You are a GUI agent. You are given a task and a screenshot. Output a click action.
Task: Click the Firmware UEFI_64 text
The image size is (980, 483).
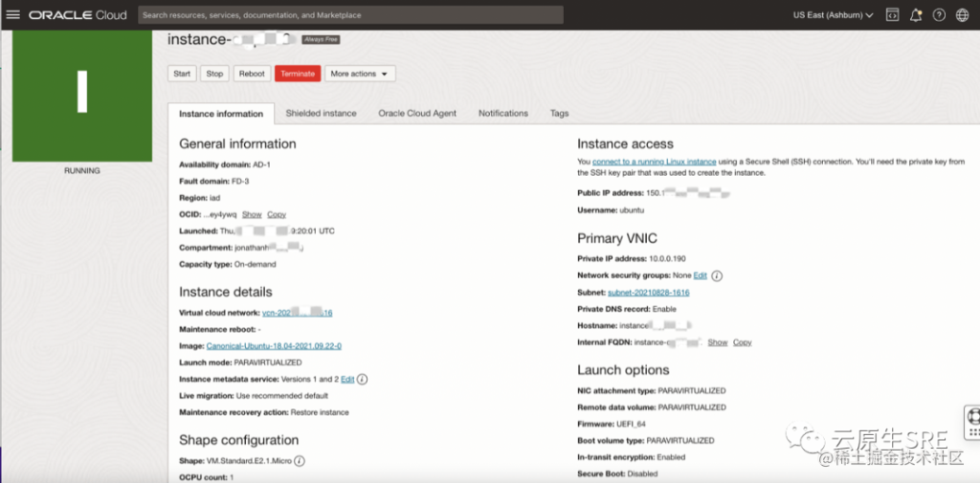click(612, 424)
